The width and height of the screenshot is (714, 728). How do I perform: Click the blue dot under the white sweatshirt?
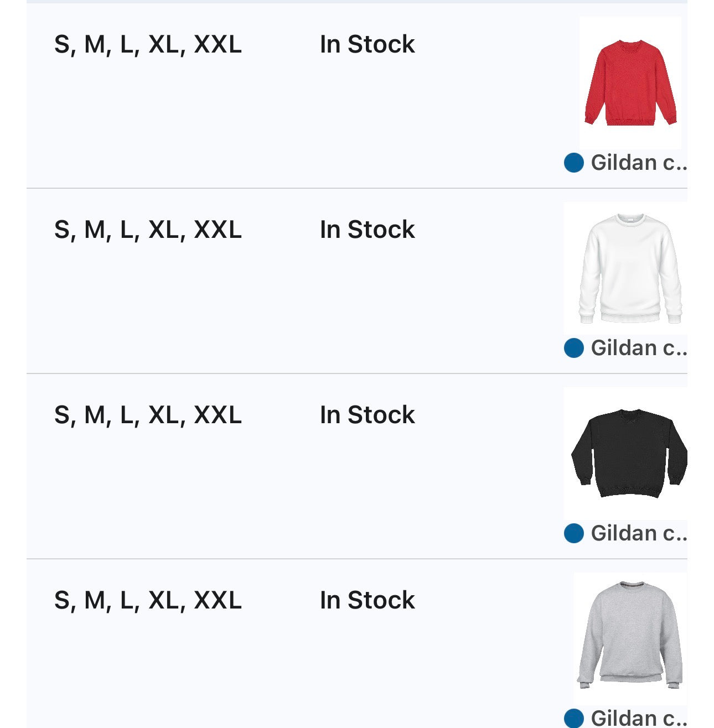[x=573, y=348]
